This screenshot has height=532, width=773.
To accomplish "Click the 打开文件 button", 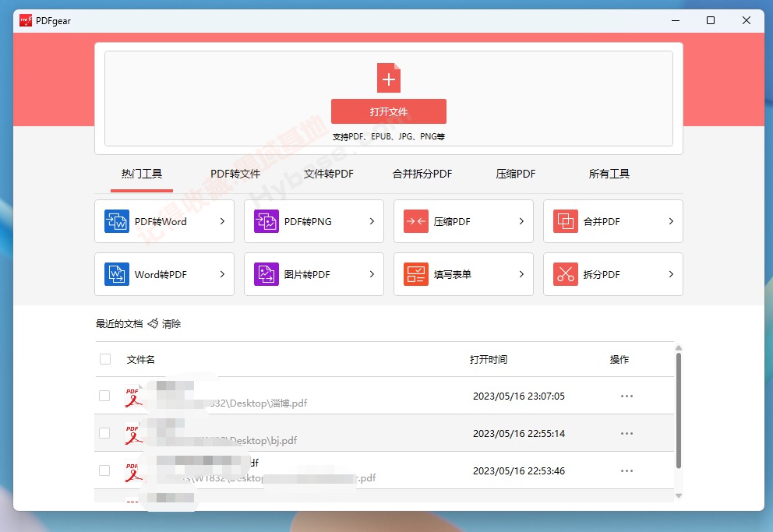I will click(389, 111).
